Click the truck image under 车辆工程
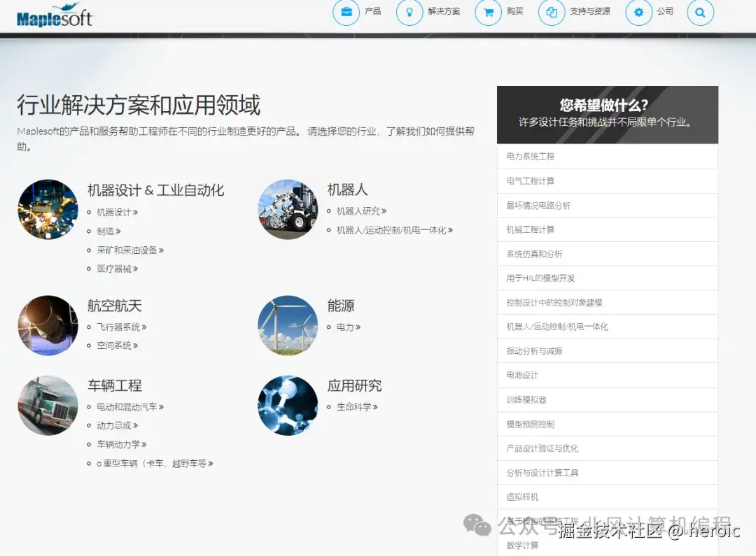 47,404
